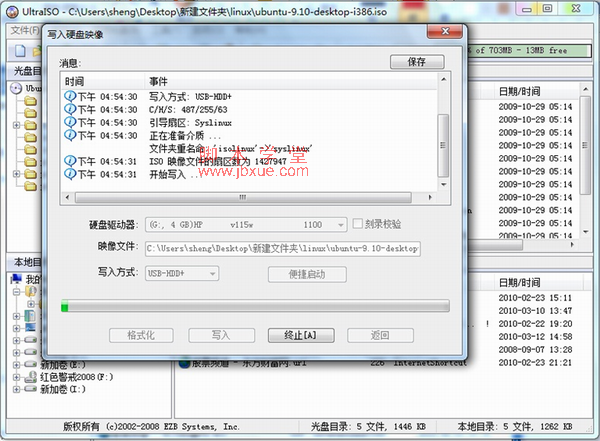Click message text C/H/S: 487/255/63
The image size is (600, 441).
pyautogui.click(x=188, y=109)
